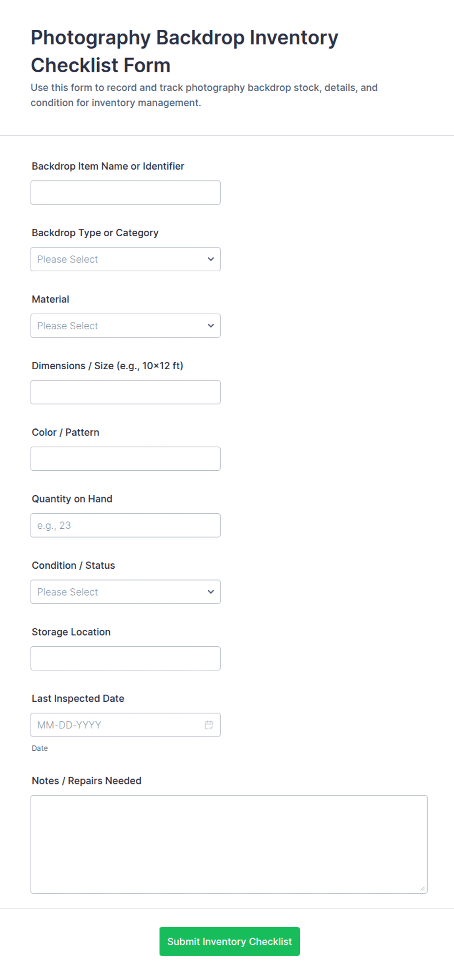Viewport: 454px width, 980px height.
Task: Expand the Material dropdown
Action: [x=125, y=325]
